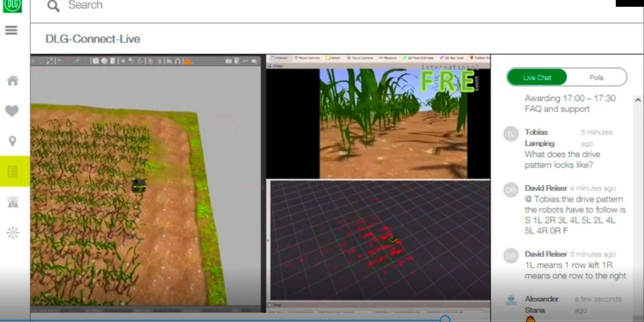Select RViz Focus Camera tool

point(360,58)
